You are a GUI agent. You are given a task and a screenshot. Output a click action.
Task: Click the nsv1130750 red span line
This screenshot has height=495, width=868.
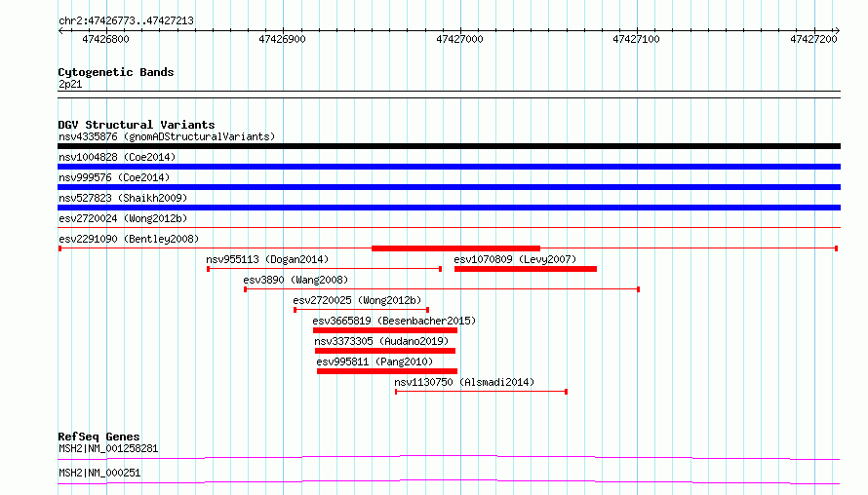tap(481, 392)
